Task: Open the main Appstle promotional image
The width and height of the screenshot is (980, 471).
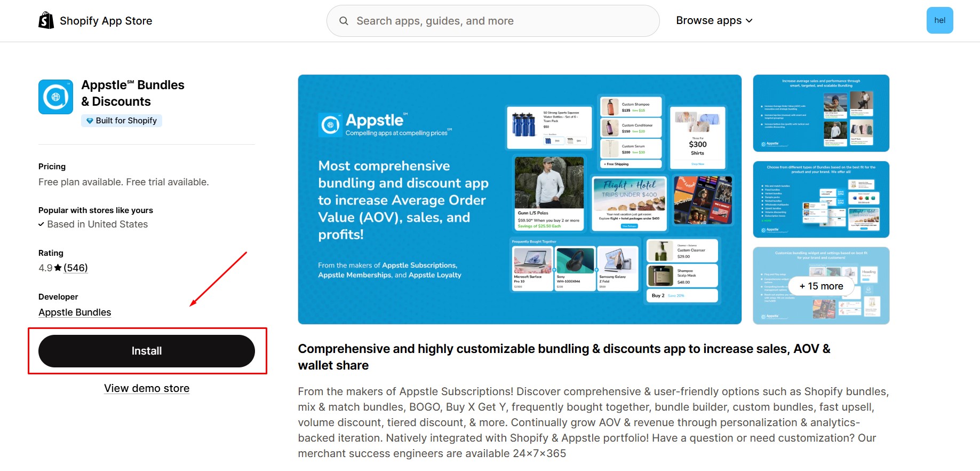Action: (x=520, y=199)
